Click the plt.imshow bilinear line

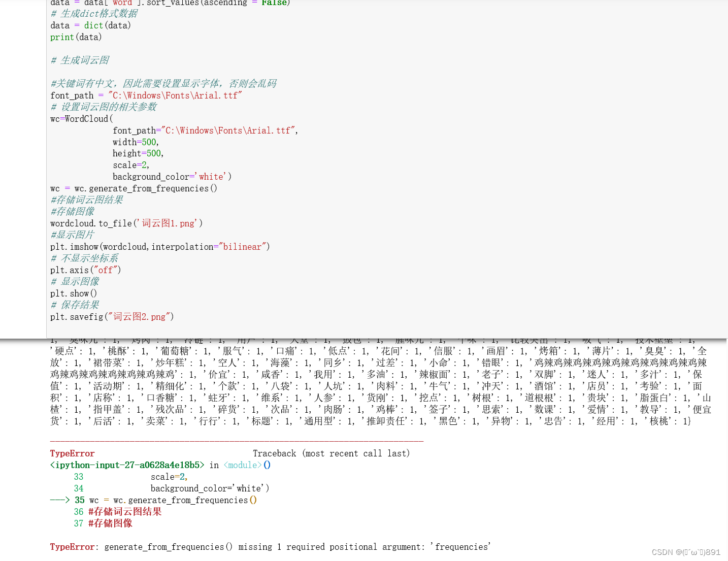click(x=160, y=246)
